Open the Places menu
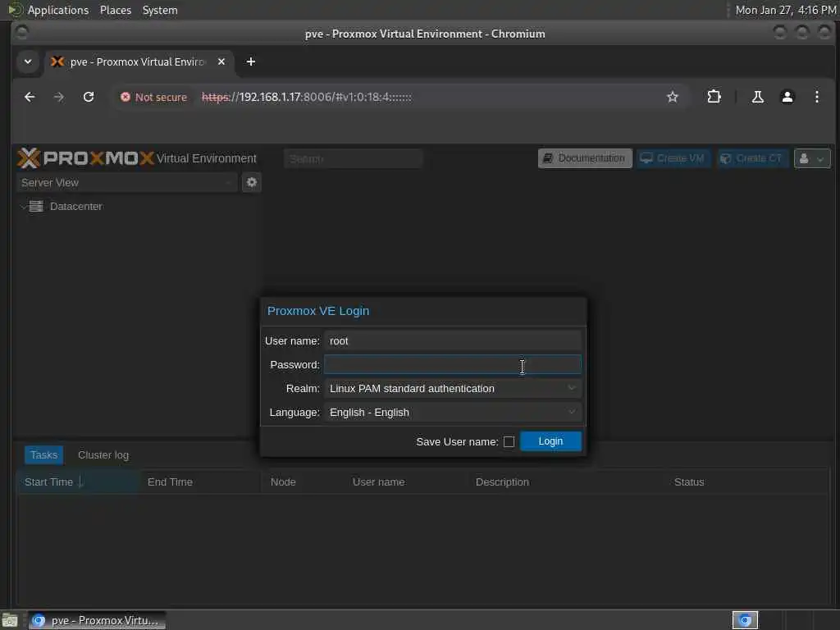This screenshot has width=840, height=630. (115, 10)
